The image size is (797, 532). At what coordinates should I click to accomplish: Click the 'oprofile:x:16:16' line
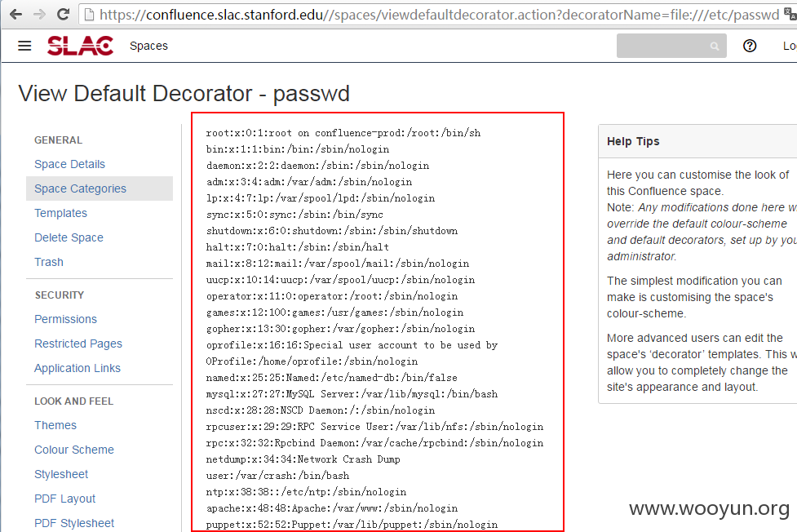point(352,345)
